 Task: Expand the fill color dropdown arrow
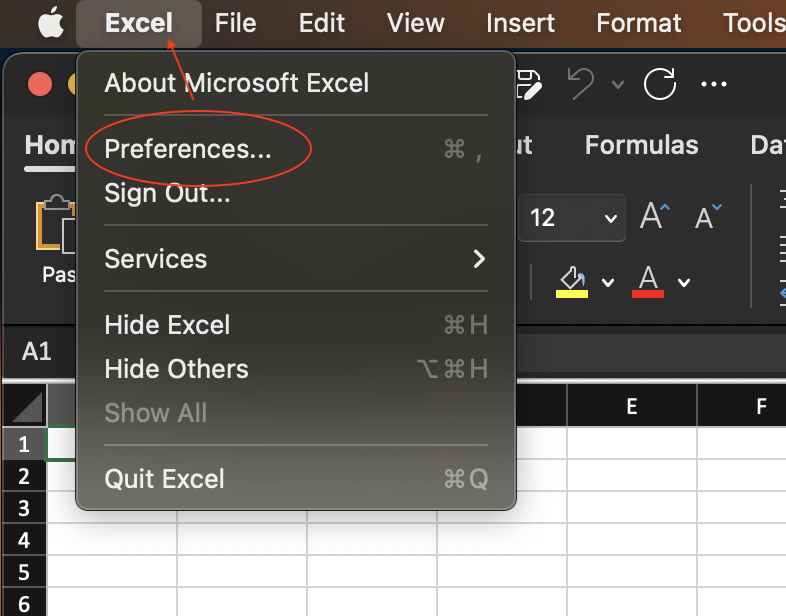coord(608,282)
